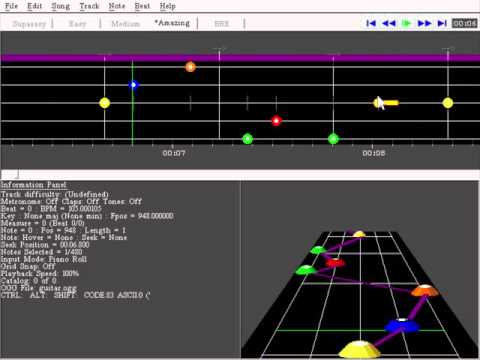Viewport: 480px width, 360px height.
Task: Click the 'Seek Position = 00:06.800' line
Action: [x=45, y=245]
